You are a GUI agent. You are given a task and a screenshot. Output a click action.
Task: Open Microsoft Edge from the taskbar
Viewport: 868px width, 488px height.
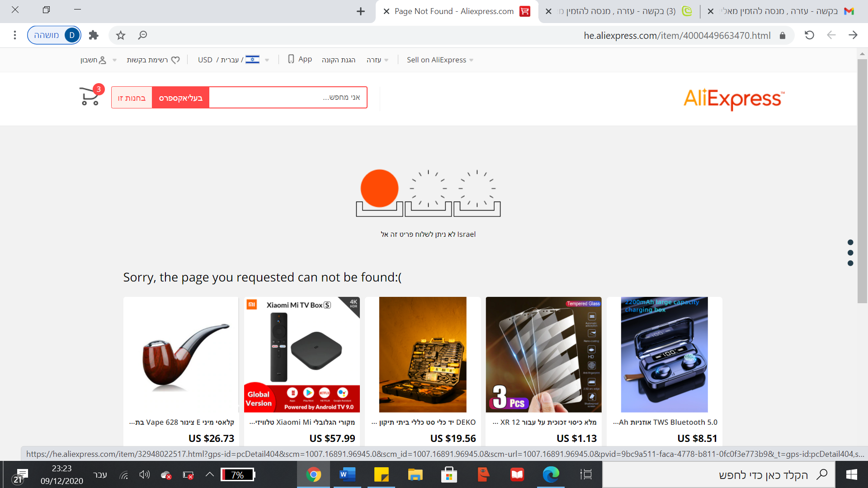(551, 474)
